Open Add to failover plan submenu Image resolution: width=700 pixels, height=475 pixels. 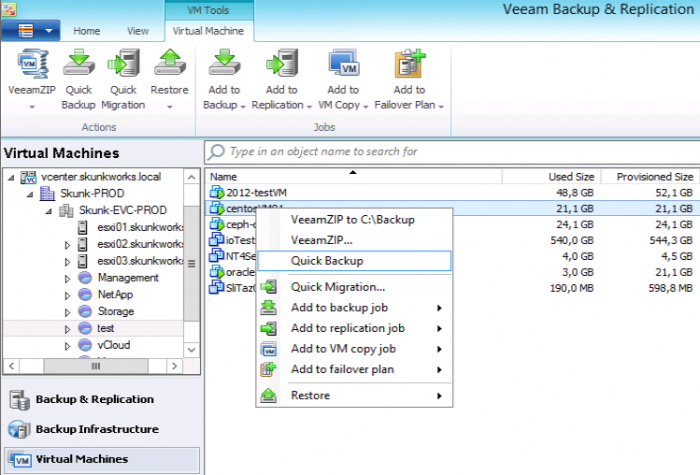pos(354,369)
